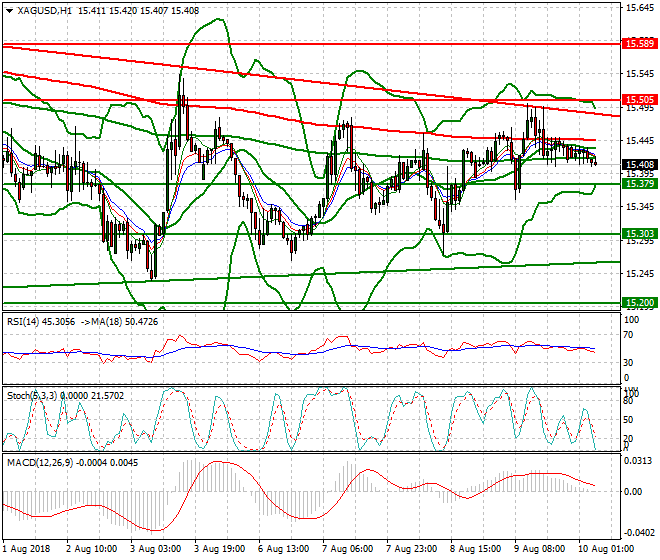The image size is (660, 560).
Task: Click the triangle beside XAGUSD,H1 title
Action: click(x=9, y=11)
